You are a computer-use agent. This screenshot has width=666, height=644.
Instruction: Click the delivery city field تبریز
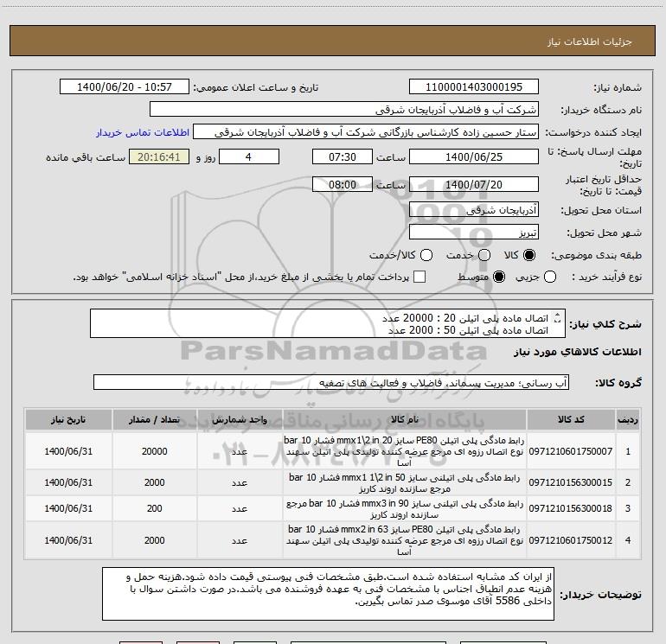(x=474, y=233)
